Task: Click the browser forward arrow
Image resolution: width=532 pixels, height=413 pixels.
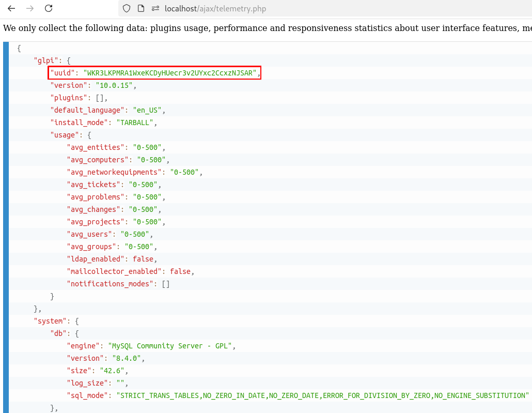Action: click(30, 8)
